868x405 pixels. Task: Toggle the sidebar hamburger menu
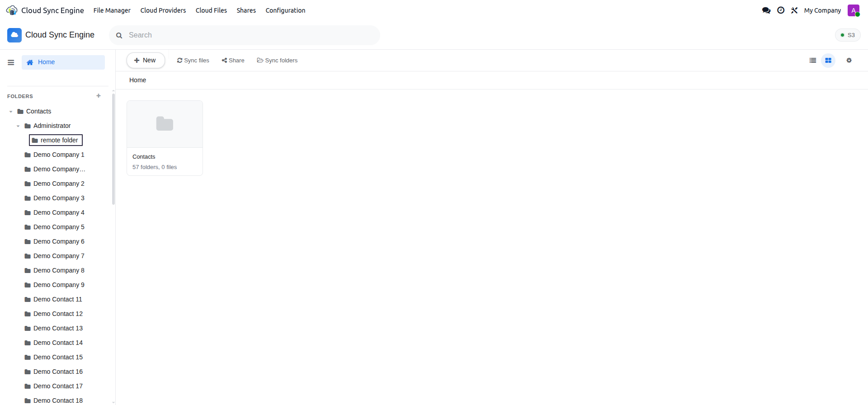(x=11, y=62)
